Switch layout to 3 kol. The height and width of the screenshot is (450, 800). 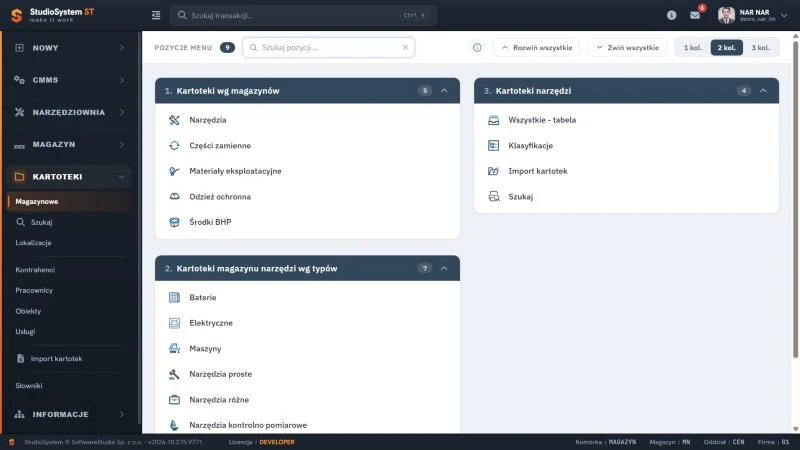pos(760,47)
